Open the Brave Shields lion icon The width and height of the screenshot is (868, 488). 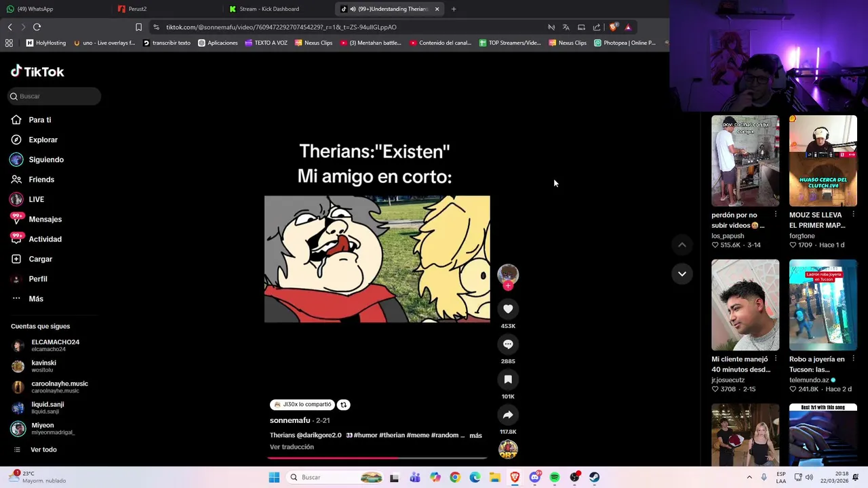click(x=613, y=27)
